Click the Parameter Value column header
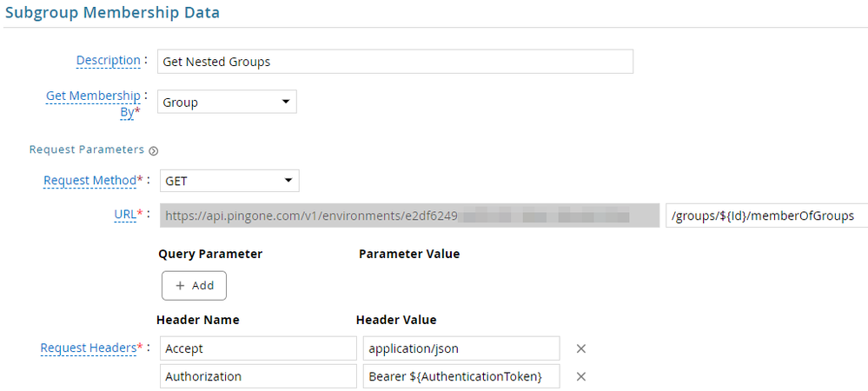 [409, 254]
